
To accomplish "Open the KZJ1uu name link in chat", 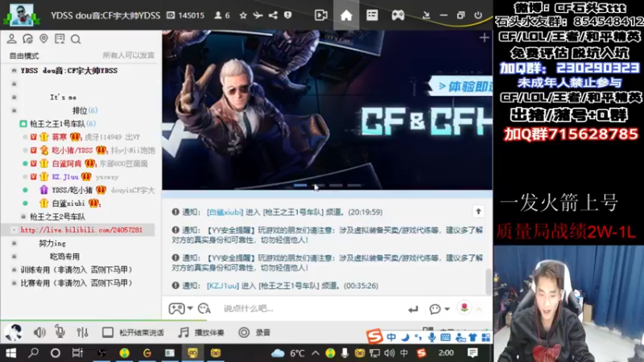I will (223, 286).
